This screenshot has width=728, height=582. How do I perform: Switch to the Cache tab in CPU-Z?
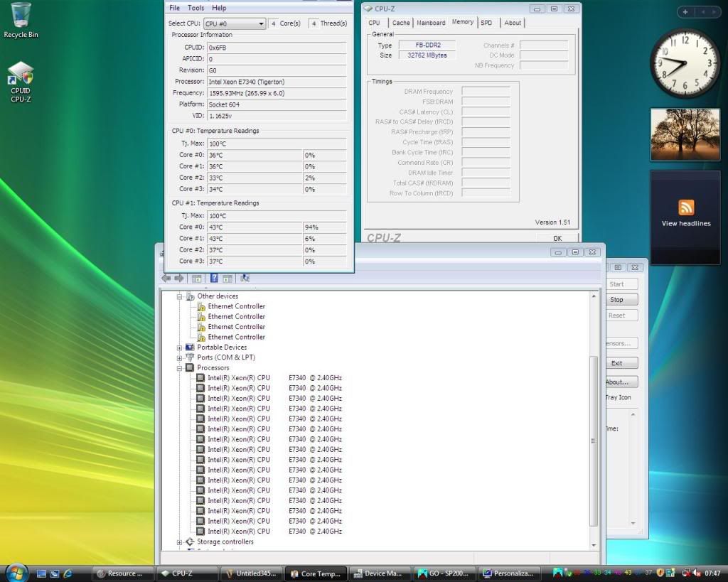click(x=401, y=23)
